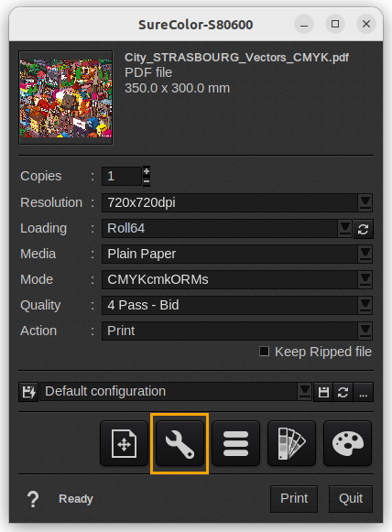The height and width of the screenshot is (532, 392).
Task: Click the Quit button
Action: tap(351, 499)
